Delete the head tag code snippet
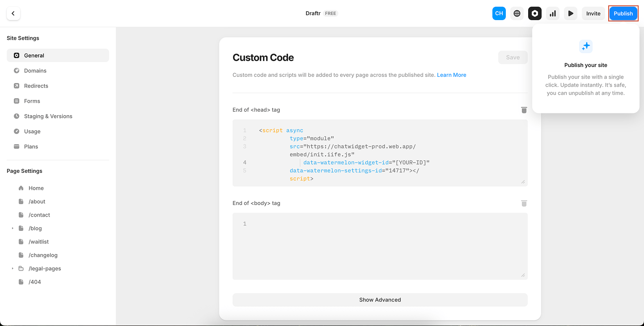This screenshot has width=644, height=326. pos(524,110)
